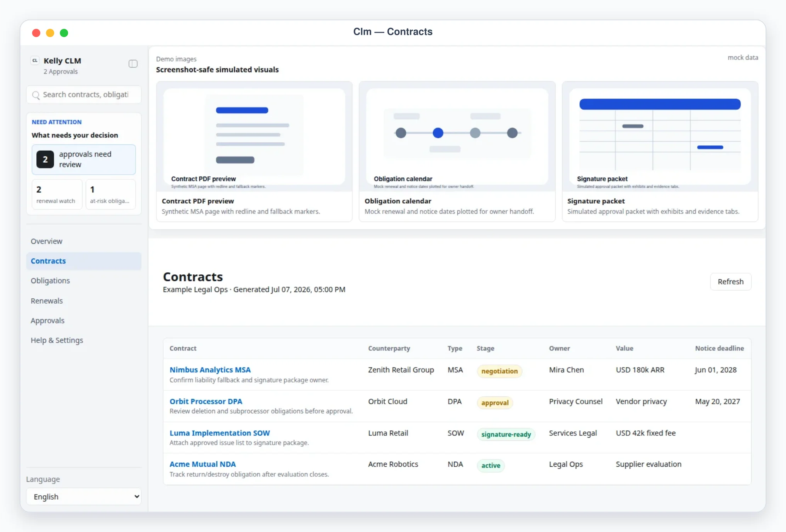The height and width of the screenshot is (532, 786).
Task: Open the Signature packet thumbnail
Action: pyautogui.click(x=660, y=136)
